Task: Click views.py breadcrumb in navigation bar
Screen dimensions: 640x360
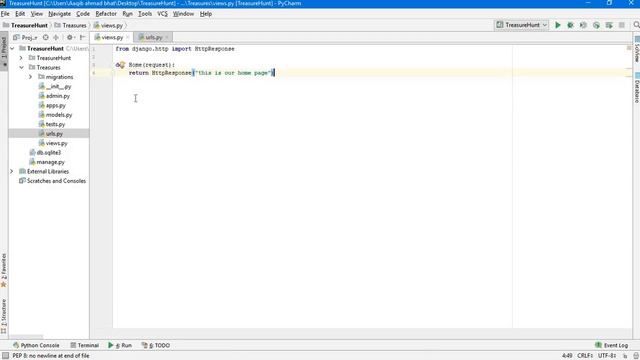Action: point(109,25)
